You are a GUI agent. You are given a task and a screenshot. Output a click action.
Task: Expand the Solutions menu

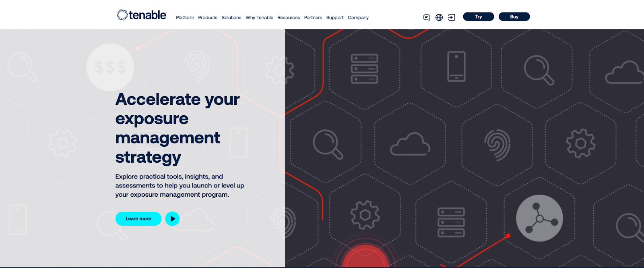231,18
